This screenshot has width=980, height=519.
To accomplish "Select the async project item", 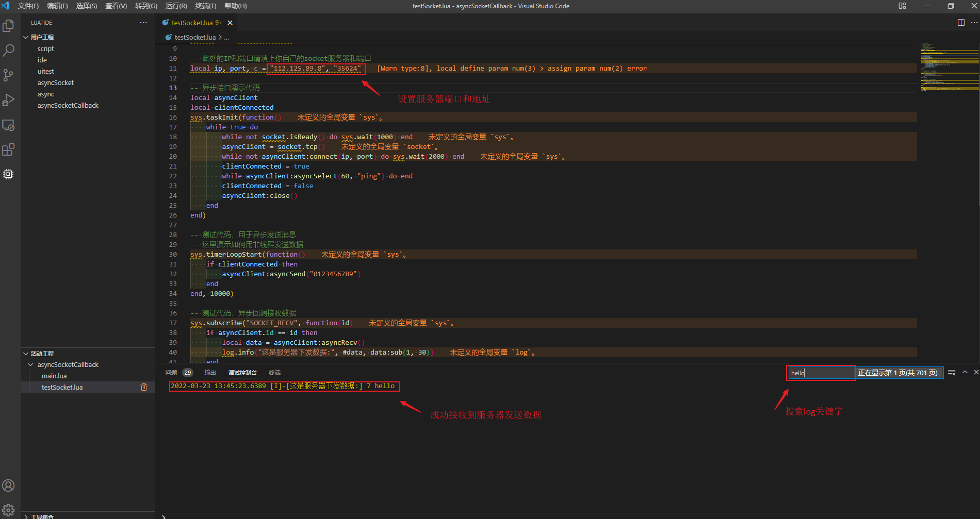I will [46, 94].
